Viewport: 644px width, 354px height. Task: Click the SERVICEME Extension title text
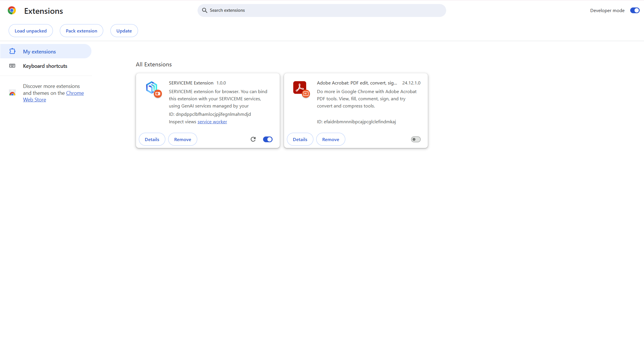191,83
